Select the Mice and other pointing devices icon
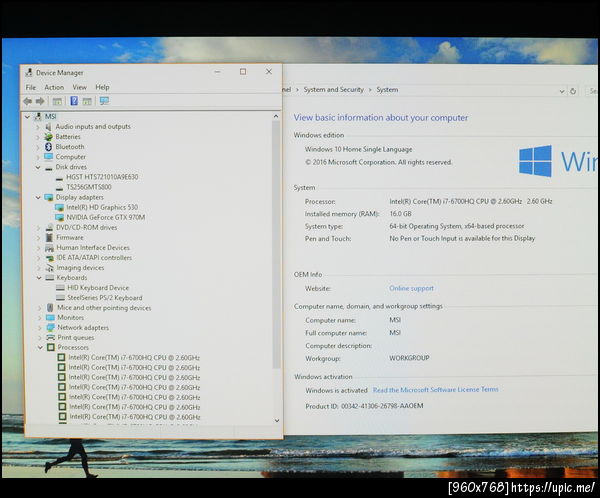 coord(50,307)
